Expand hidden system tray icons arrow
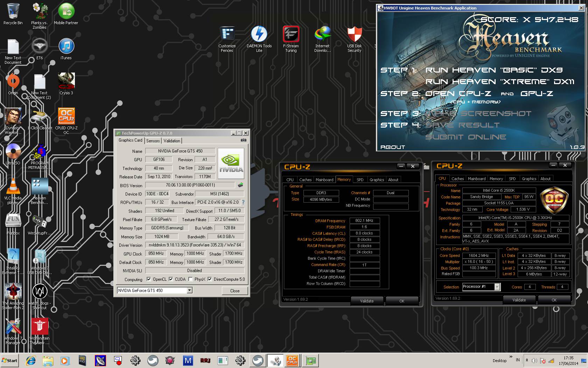The image size is (588, 368). point(527,360)
